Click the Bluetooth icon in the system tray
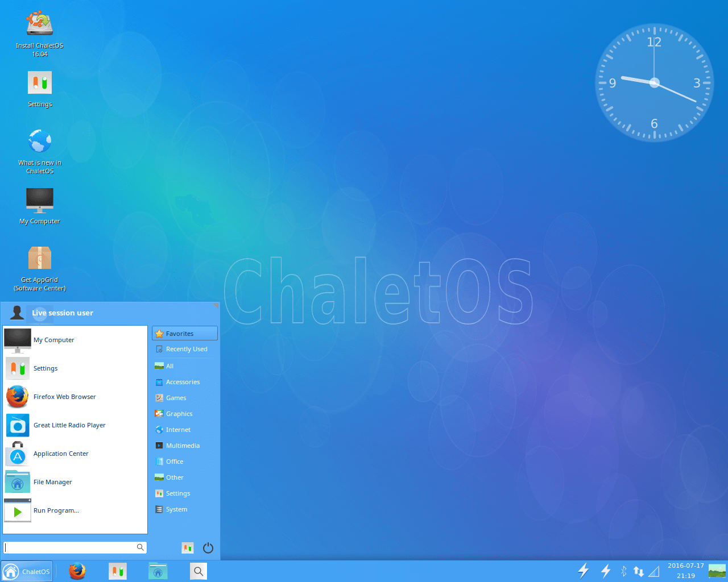728x582 pixels. (x=623, y=571)
